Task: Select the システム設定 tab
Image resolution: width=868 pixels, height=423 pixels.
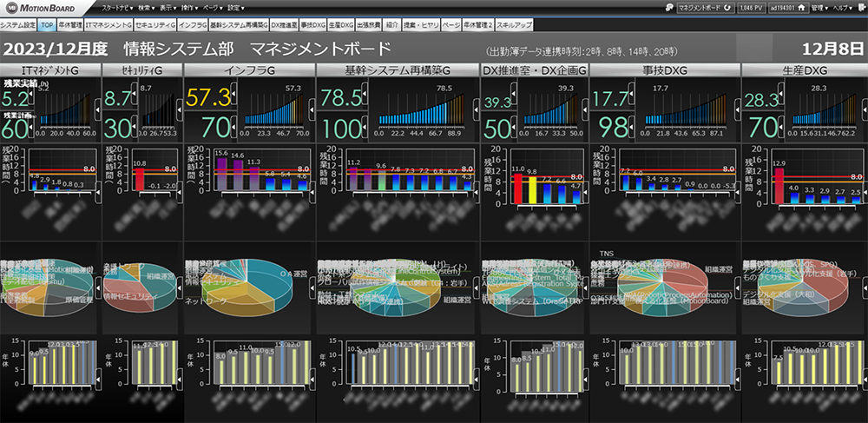Action: (x=20, y=26)
